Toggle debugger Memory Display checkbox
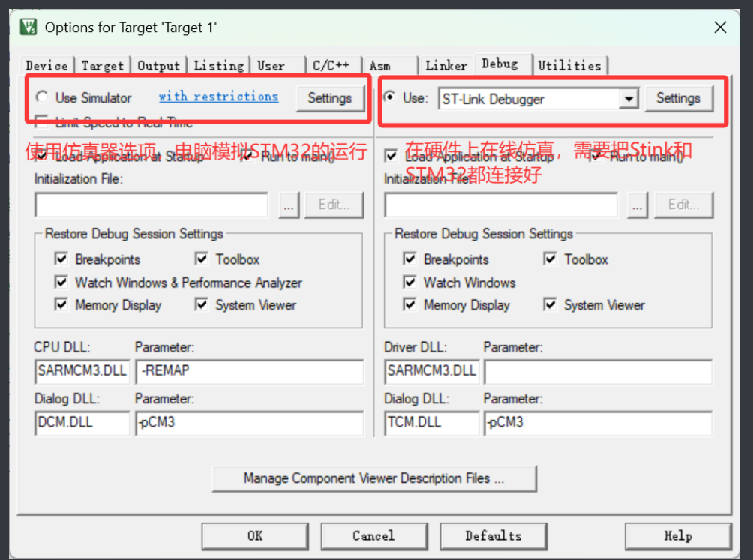The image size is (753, 560). (x=410, y=304)
